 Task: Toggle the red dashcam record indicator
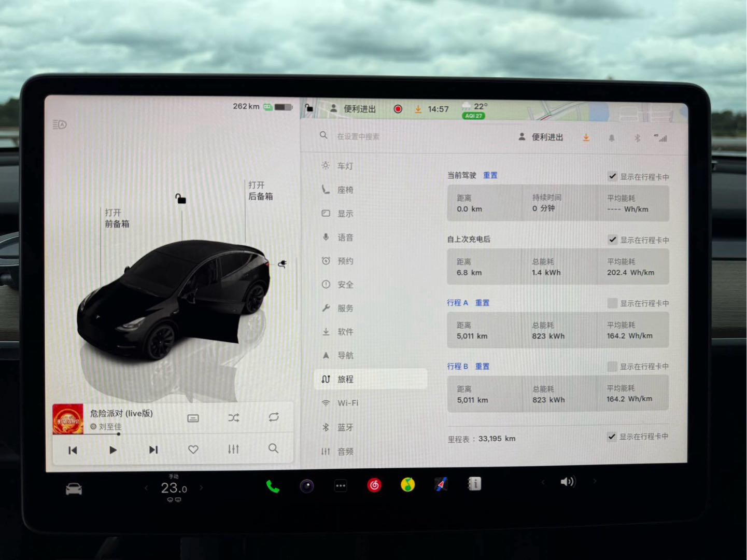[x=398, y=109]
